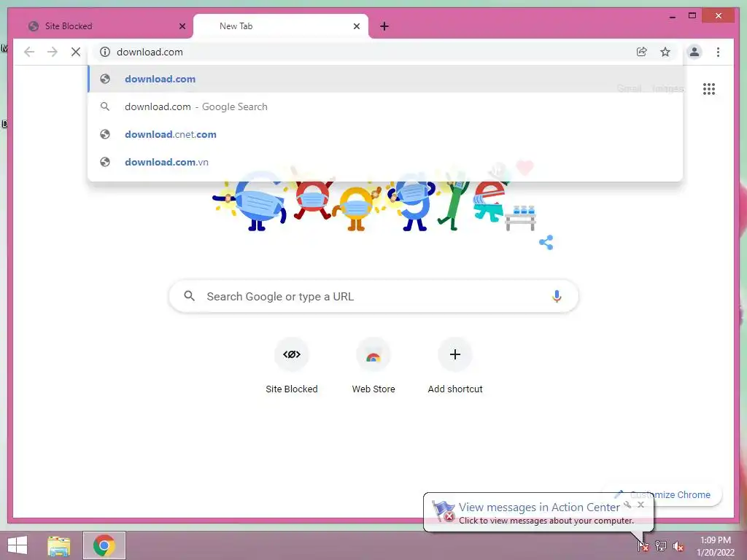The height and width of the screenshot is (560, 747).
Task: Bookmark this tab with star icon
Action: point(665,52)
